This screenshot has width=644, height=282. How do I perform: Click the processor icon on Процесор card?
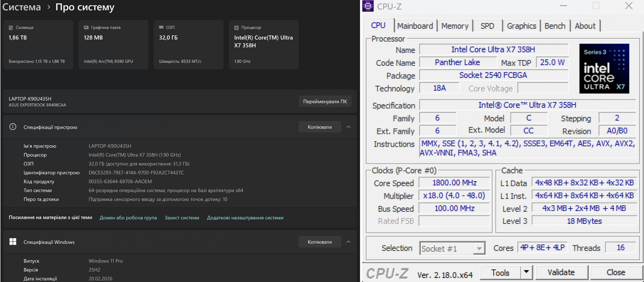(236, 28)
